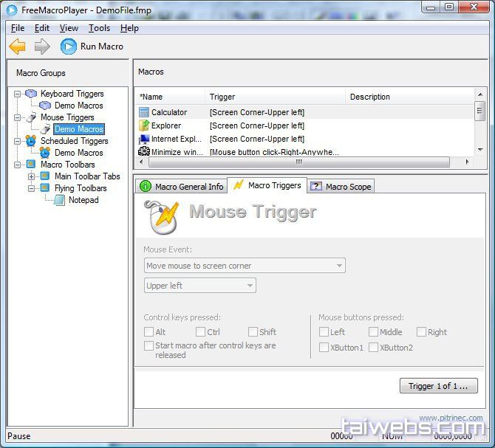Enable the Alt control key checkbox
This screenshot has height=448, width=495.
149,332
